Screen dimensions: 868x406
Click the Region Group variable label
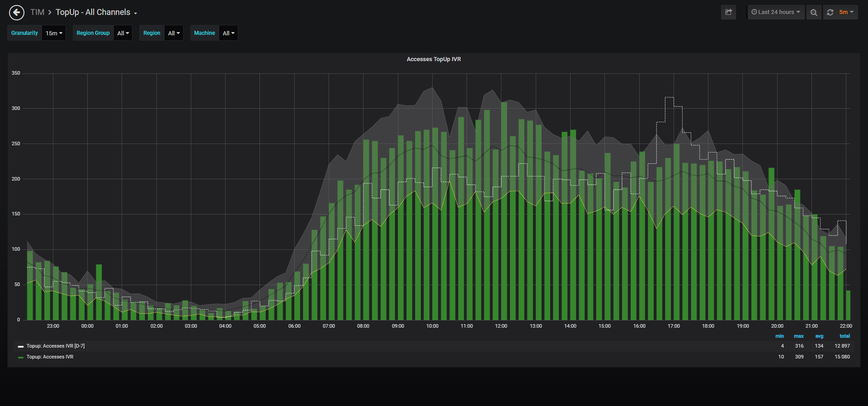coord(93,33)
